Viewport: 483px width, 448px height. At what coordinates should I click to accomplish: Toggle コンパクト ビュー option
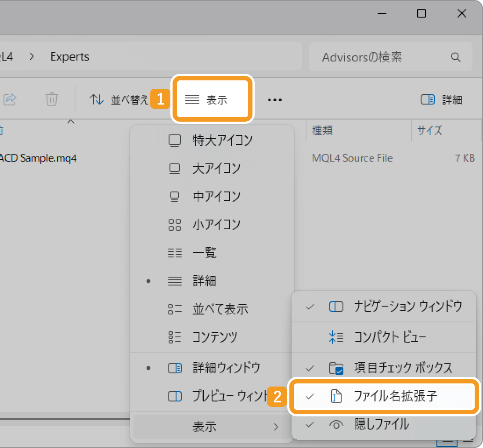384,337
